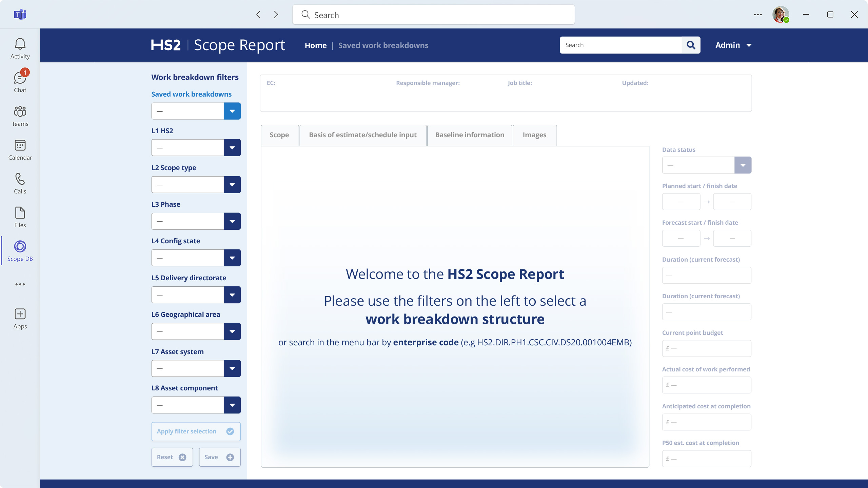This screenshot has width=868, height=488.
Task: Click the Forecast start date field
Action: 681,239
